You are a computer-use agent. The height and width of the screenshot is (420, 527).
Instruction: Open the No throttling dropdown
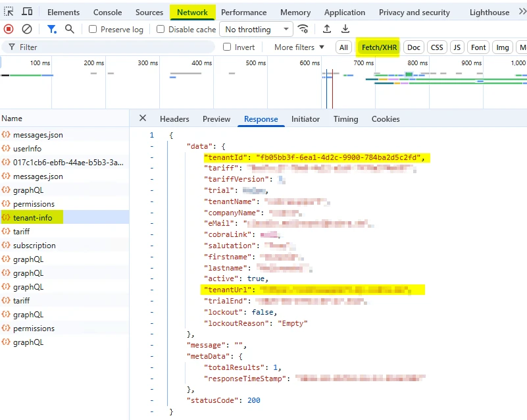(x=257, y=30)
